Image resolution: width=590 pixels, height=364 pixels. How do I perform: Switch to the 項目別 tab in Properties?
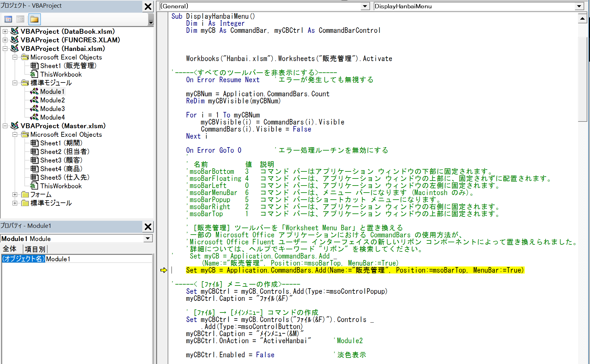[x=35, y=249]
